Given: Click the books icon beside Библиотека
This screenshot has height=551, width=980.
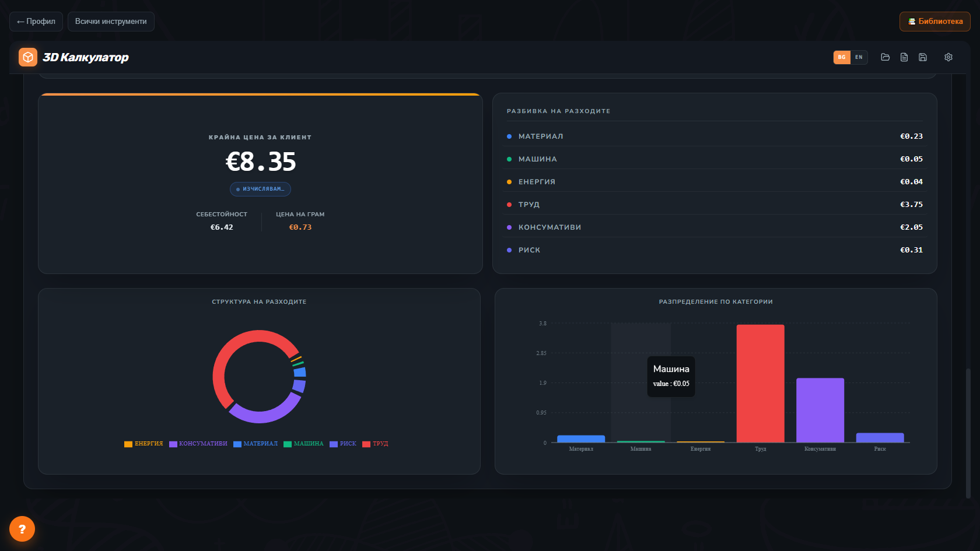Looking at the screenshot, I should tap(912, 22).
